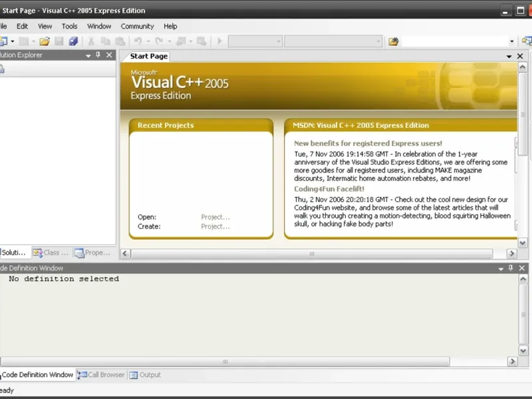The image size is (532, 399).
Task: Open the View menu
Action: [45, 26]
